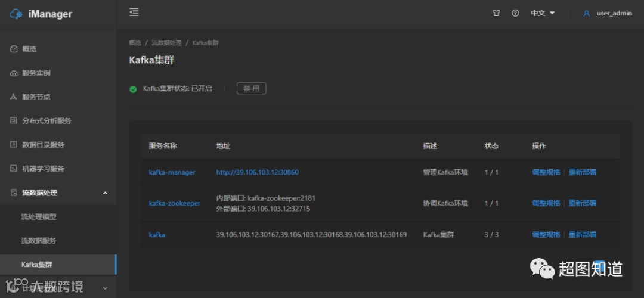Click 调整规格 in the kafka row
The image size is (644, 298).
tap(546, 235)
